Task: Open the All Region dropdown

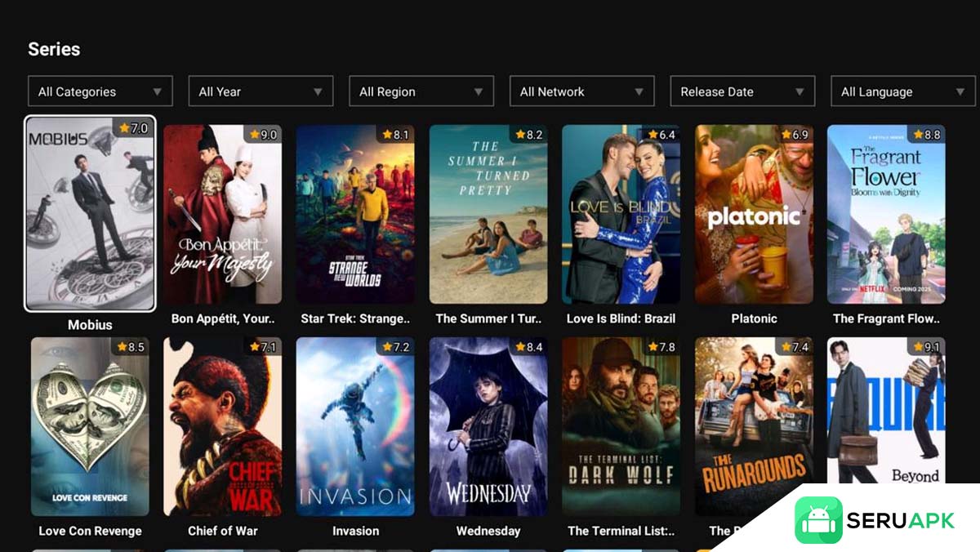Action: tap(421, 91)
